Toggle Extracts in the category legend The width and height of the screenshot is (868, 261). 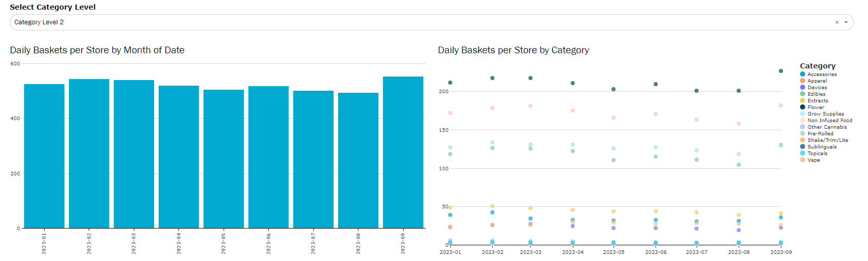click(817, 101)
